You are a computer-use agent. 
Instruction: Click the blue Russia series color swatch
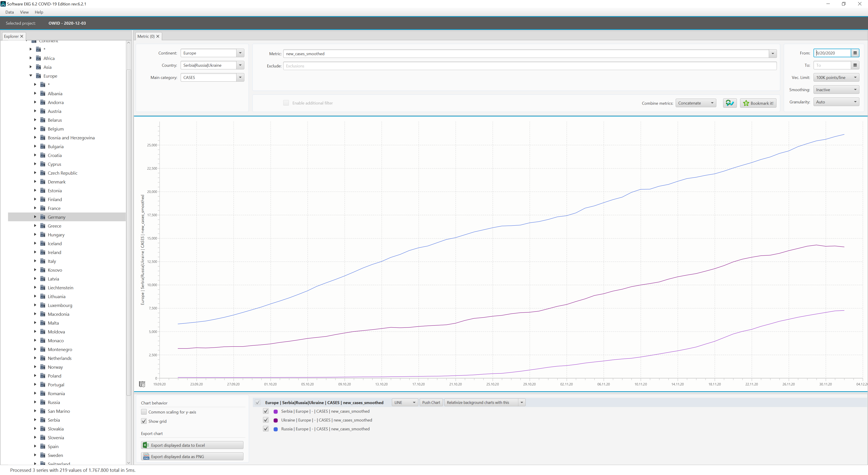tap(276, 429)
